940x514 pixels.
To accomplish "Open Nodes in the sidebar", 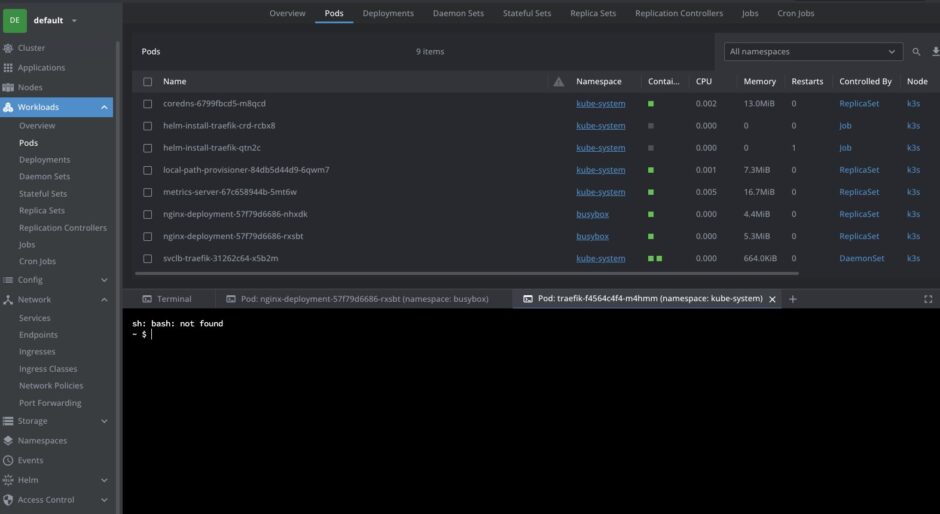I will point(30,87).
